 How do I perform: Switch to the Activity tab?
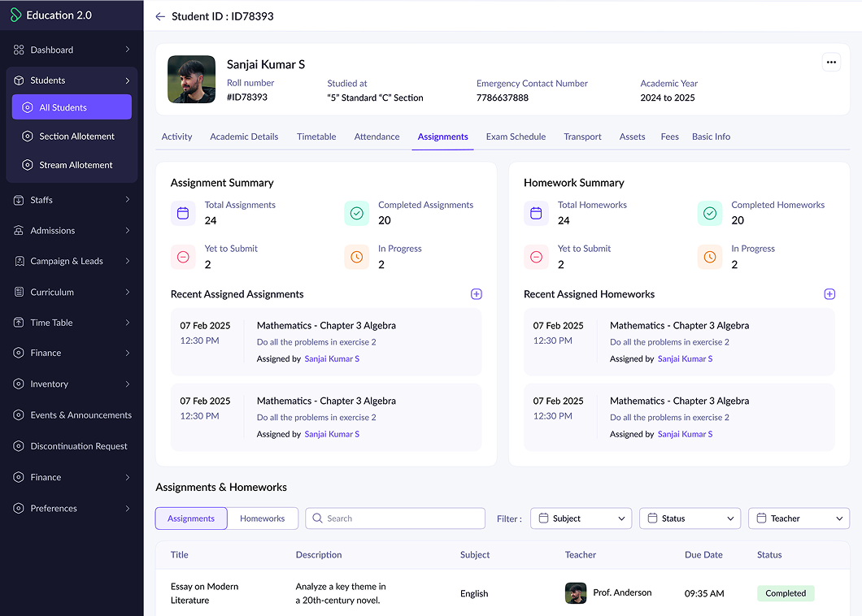point(176,137)
